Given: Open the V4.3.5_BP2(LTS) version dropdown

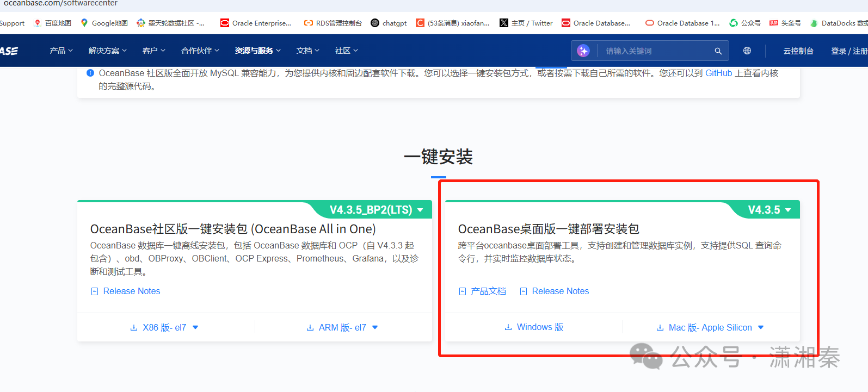Looking at the screenshot, I should 377,210.
